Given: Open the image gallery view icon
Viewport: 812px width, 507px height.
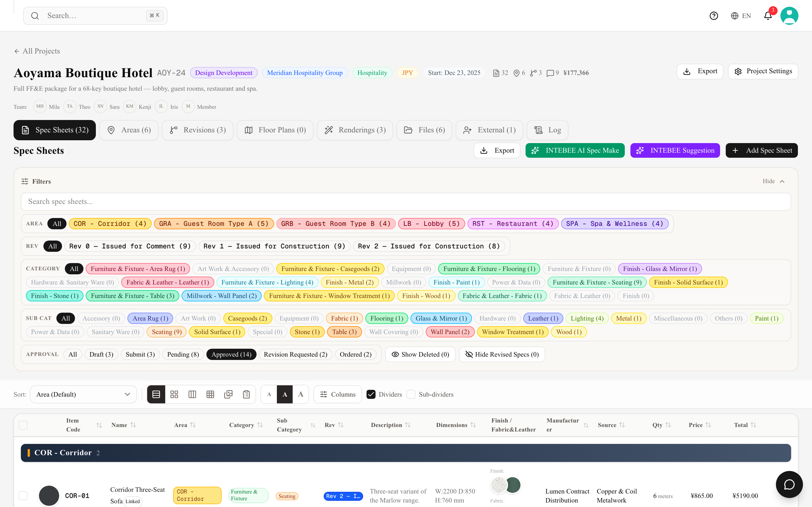Looking at the screenshot, I should coord(228,394).
